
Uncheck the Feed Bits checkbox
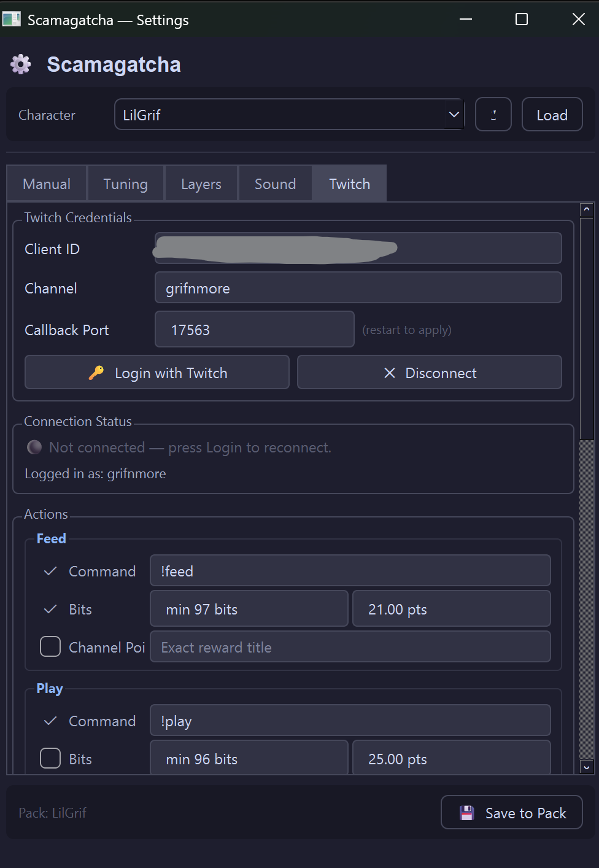(50, 609)
